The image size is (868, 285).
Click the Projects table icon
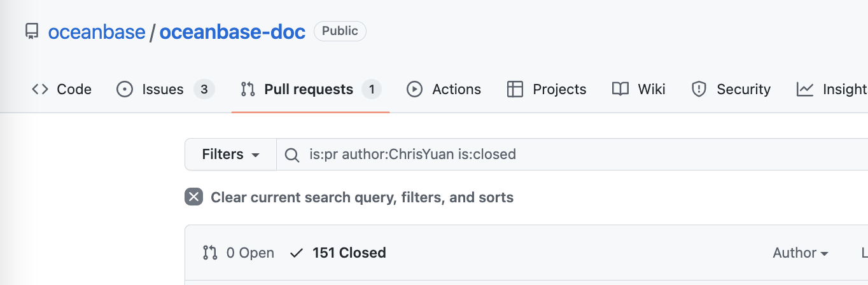[515, 90]
